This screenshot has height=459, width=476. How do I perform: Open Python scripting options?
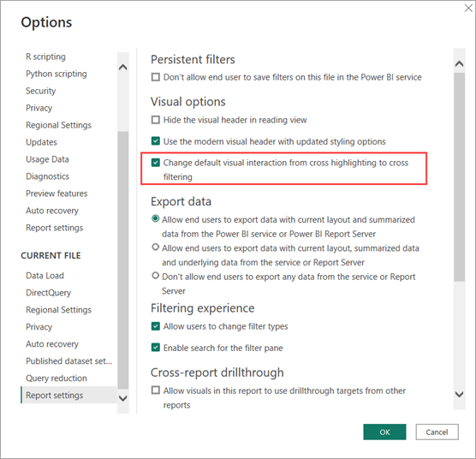pyautogui.click(x=57, y=74)
